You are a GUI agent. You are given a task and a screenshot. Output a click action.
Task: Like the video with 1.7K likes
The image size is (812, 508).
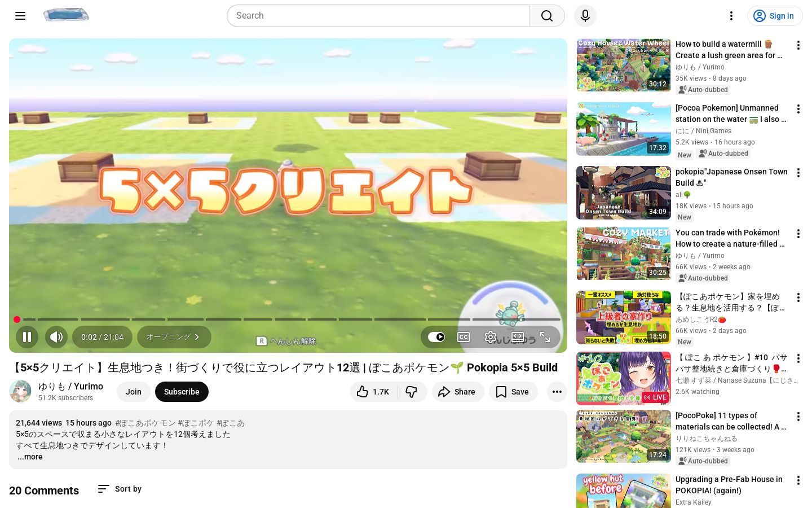pyautogui.click(x=374, y=392)
